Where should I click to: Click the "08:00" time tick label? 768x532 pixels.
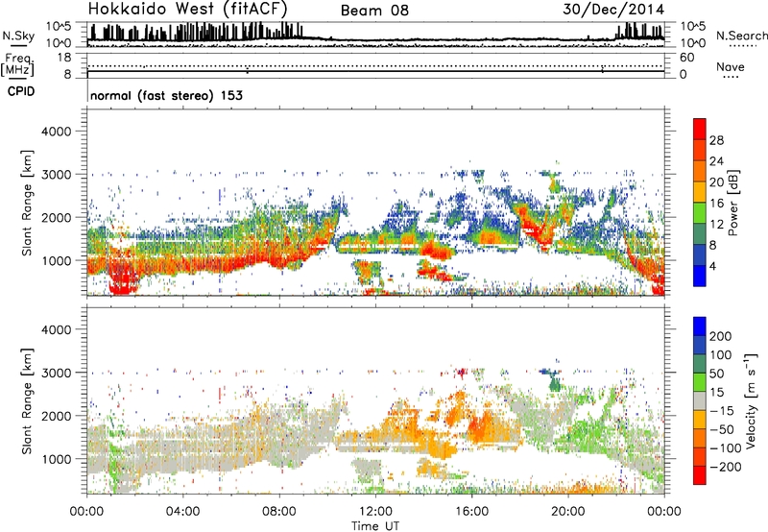[279, 512]
